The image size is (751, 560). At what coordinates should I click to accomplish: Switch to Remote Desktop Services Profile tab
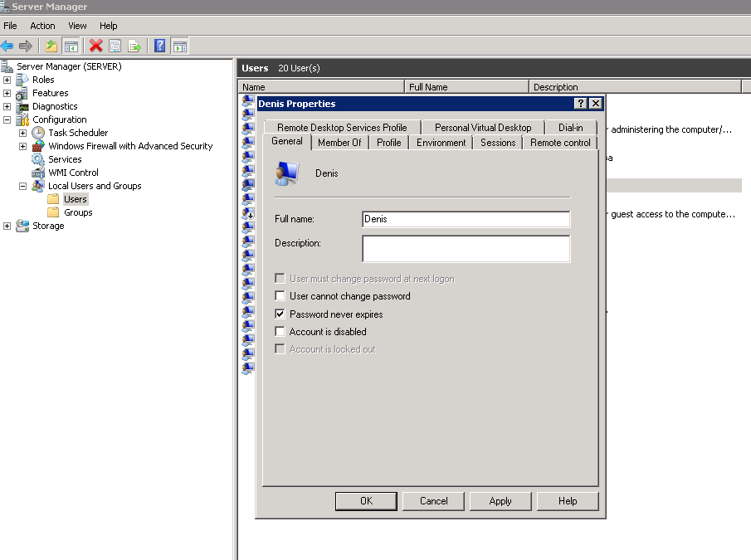point(342,127)
